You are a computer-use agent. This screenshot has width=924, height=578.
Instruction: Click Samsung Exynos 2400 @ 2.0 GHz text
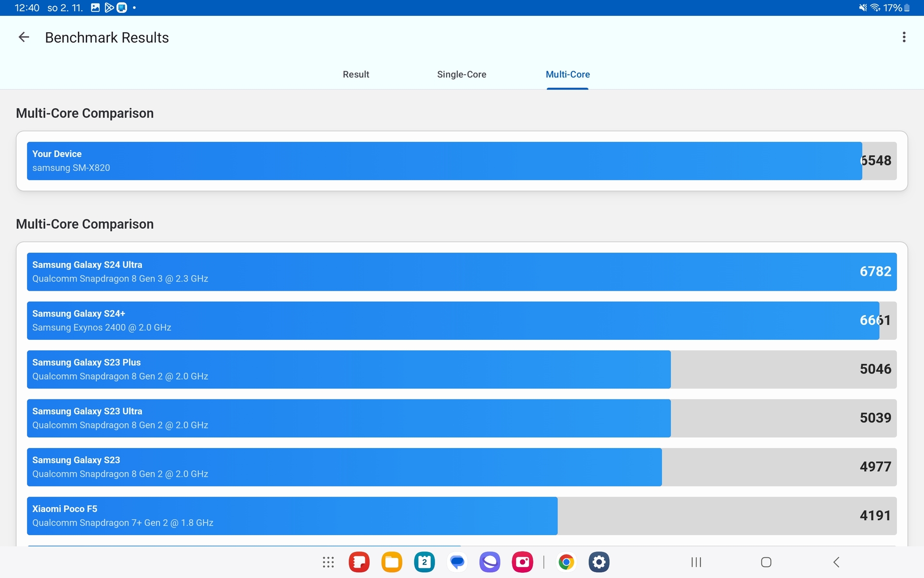point(102,328)
